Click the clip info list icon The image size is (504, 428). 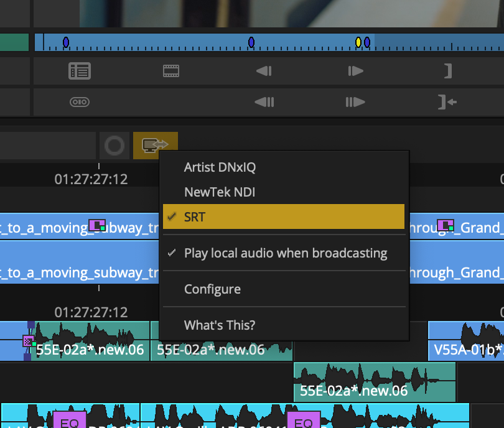[80, 70]
